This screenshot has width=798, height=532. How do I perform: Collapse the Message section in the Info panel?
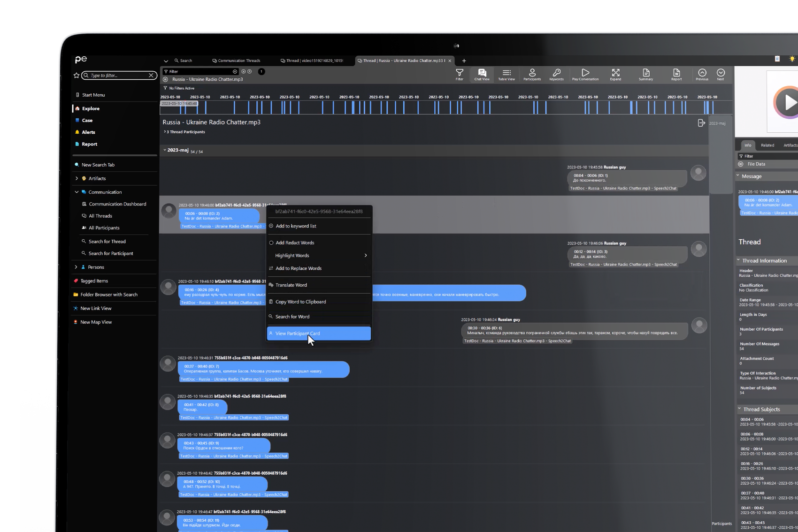(x=738, y=176)
